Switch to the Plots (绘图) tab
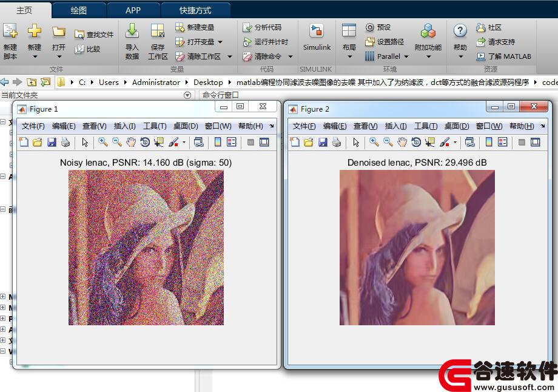Viewport: 558px width, 392px height. 79,10
